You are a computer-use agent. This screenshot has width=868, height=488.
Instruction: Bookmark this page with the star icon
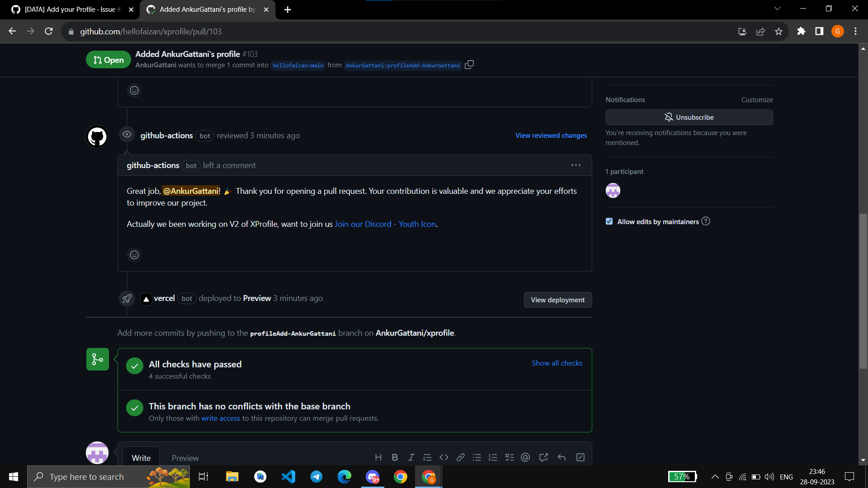pos(778,32)
